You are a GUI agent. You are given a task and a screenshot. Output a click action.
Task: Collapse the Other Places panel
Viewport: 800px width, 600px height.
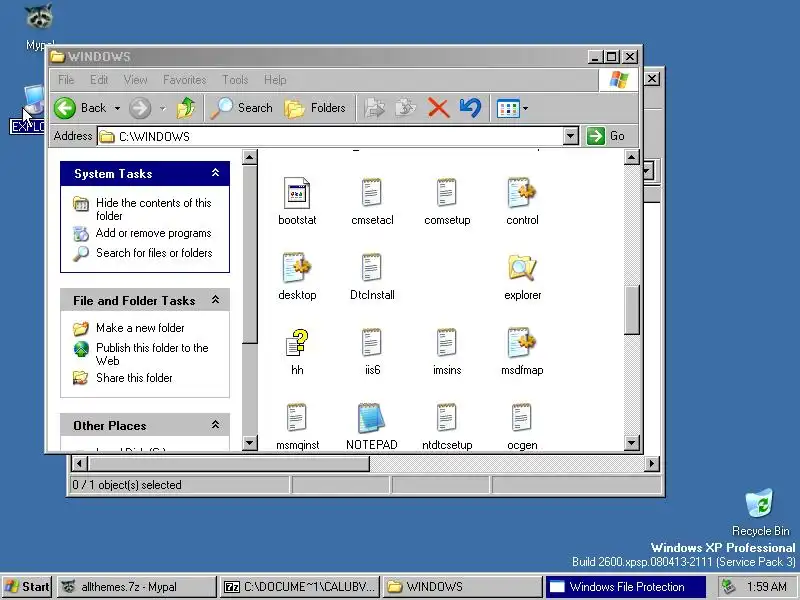215,425
